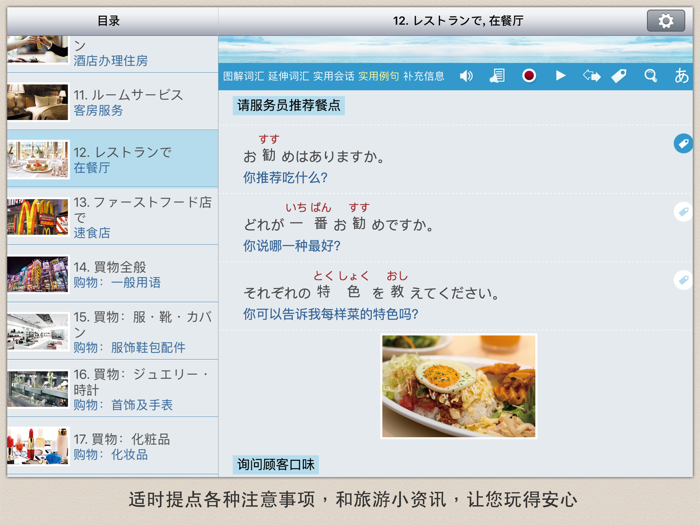Screen dimensions: 700x525
Task: Tap the rice plate food photo
Action: point(458,386)
